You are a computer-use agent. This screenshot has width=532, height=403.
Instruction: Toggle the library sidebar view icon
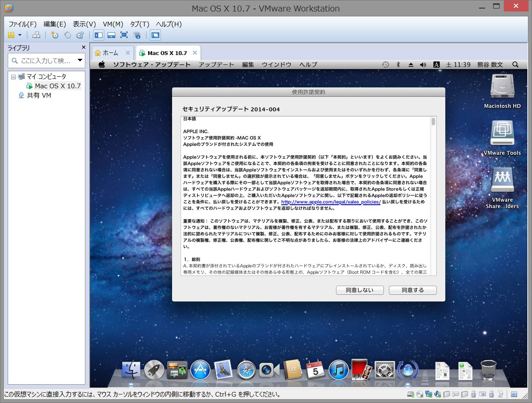coord(99,35)
